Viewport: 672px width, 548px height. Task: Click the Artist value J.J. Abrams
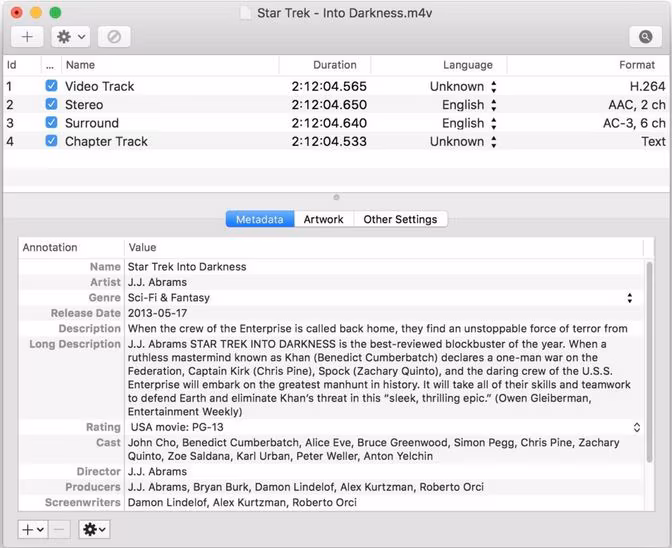tap(157, 282)
